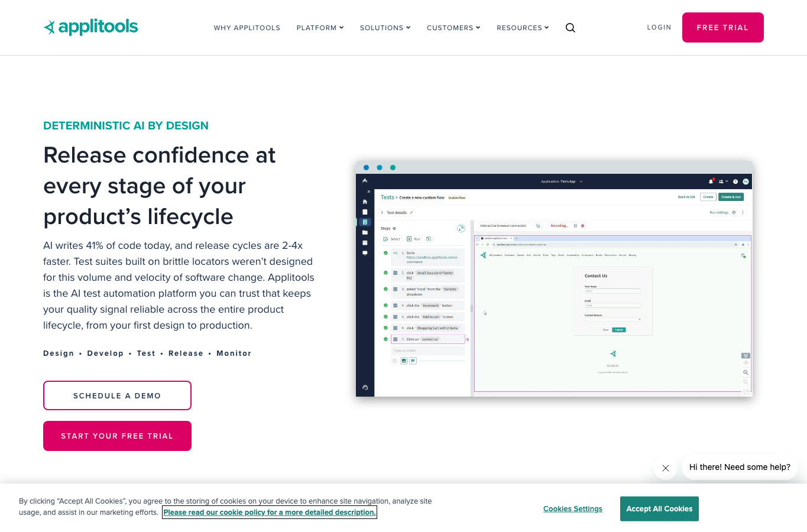Image resolution: width=807 pixels, height=532 pixels.
Task: Expand the Platform dropdown menu
Action: click(x=320, y=28)
